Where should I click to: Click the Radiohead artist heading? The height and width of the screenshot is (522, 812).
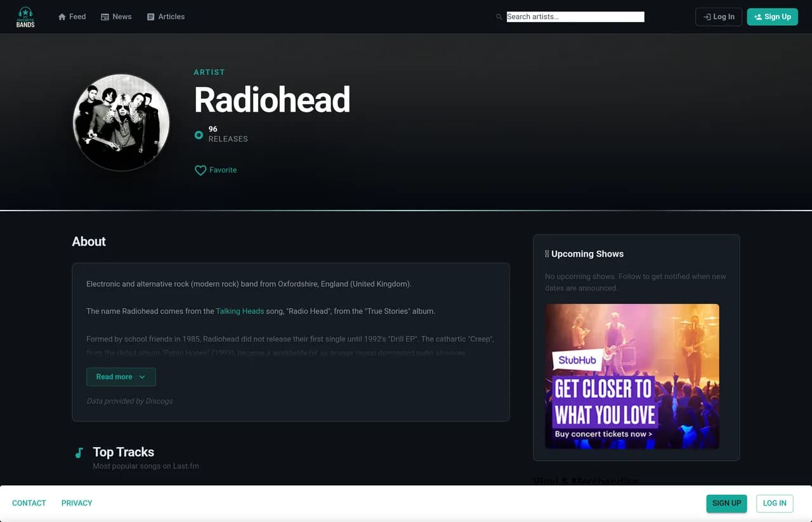pos(272,100)
